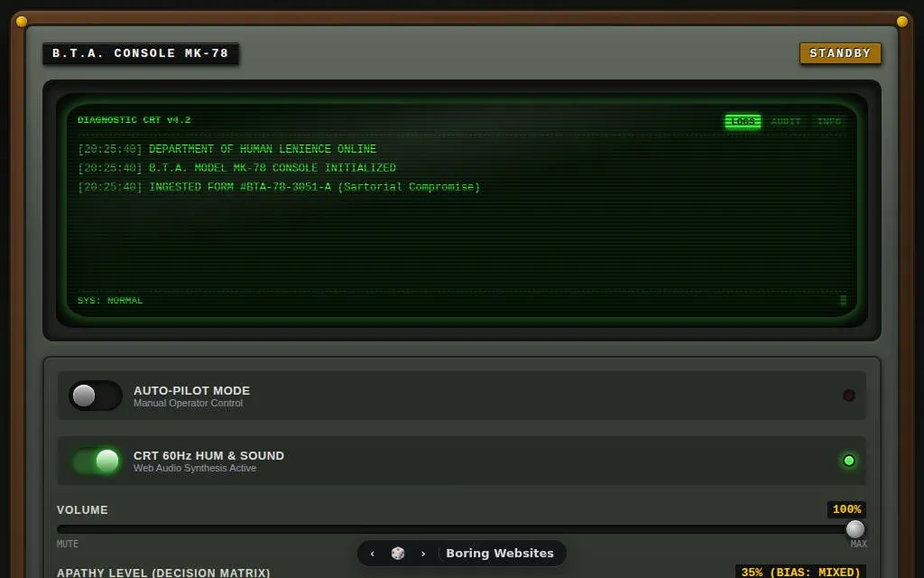Click the 'SYS: NORMAL' status text
This screenshot has height=578, width=924.
110,300
